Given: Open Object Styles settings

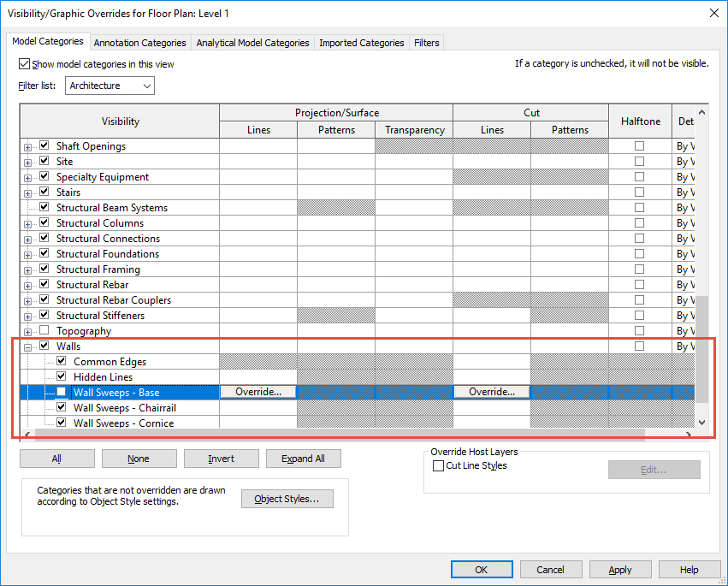Looking at the screenshot, I should (x=287, y=499).
